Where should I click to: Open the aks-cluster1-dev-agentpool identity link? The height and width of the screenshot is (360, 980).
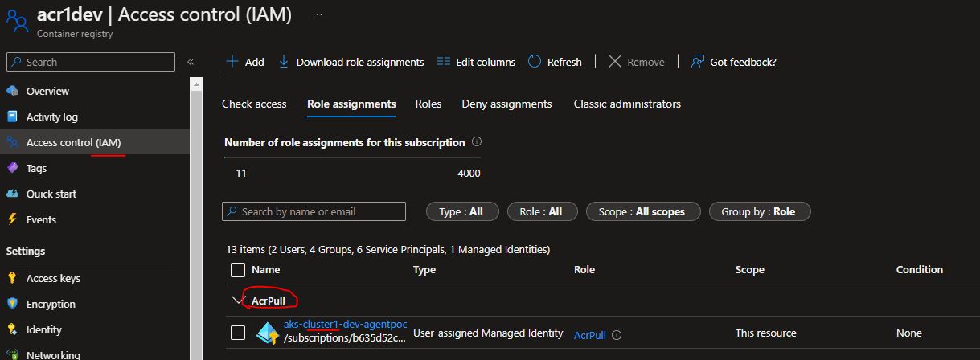pos(346,324)
